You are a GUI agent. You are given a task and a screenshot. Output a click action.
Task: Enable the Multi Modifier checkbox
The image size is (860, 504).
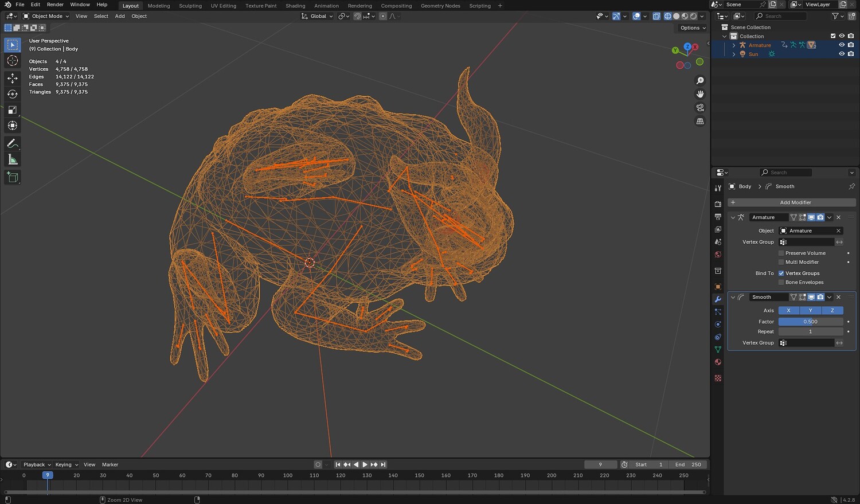tap(781, 262)
